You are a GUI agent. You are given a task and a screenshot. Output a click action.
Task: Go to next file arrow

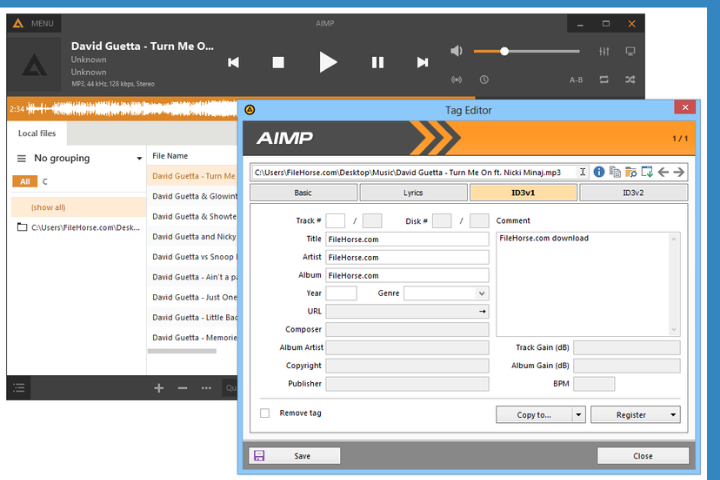(679, 172)
